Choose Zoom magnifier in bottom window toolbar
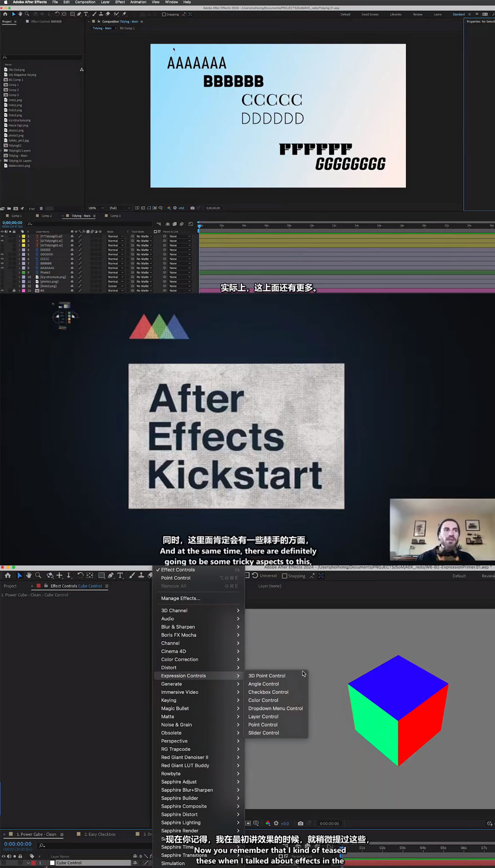 tap(38, 575)
